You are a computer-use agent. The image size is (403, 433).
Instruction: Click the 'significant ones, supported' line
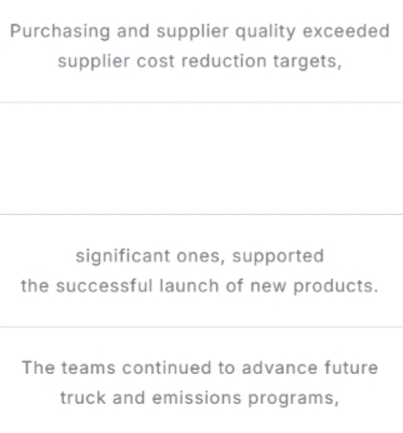pos(200,257)
